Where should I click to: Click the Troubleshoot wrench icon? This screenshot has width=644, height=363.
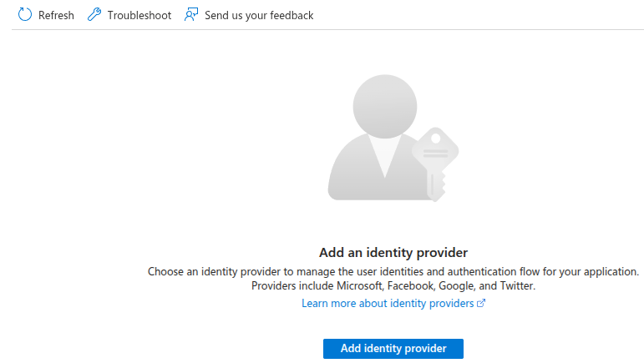(x=94, y=15)
